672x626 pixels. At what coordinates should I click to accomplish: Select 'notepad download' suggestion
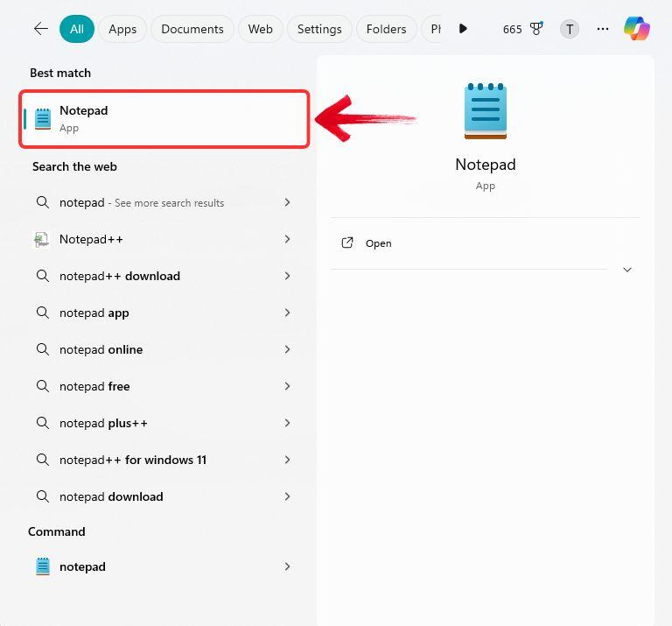pos(164,497)
